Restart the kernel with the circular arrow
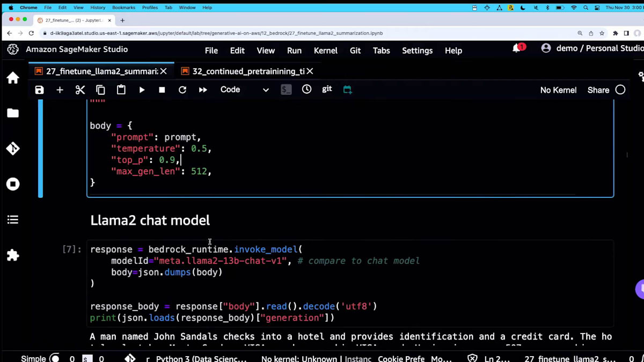 [182, 90]
